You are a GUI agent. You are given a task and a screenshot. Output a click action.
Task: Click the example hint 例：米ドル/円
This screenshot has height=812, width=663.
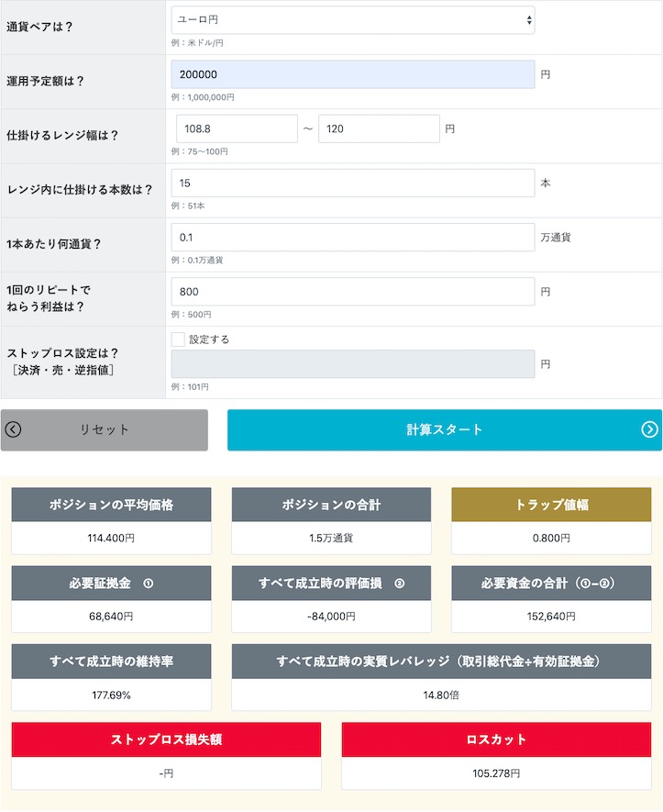point(197,43)
